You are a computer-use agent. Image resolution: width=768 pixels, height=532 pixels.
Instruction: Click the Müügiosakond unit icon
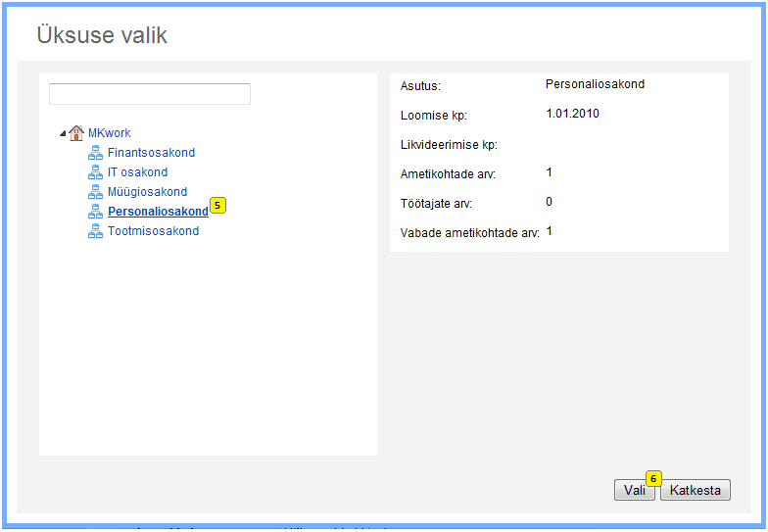[96, 192]
